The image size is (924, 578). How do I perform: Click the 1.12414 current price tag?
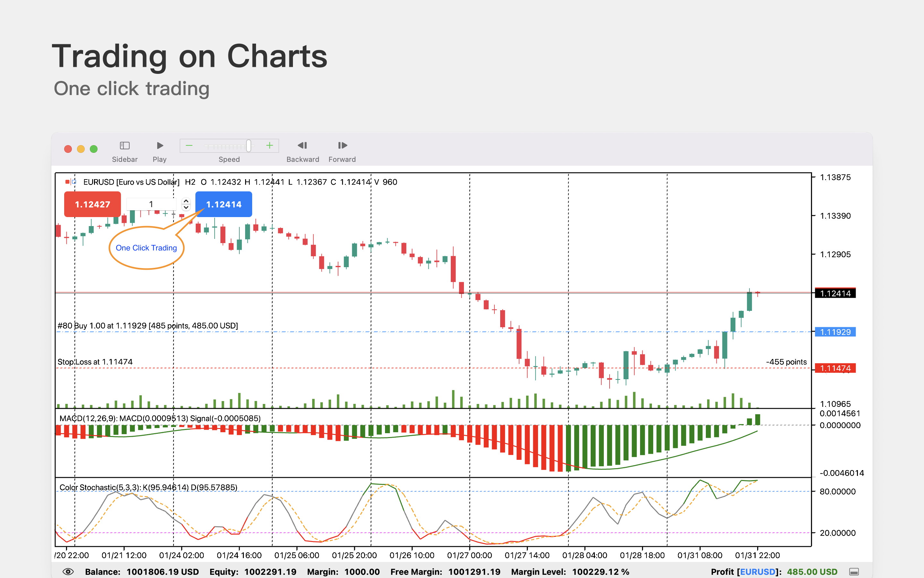[x=835, y=293]
